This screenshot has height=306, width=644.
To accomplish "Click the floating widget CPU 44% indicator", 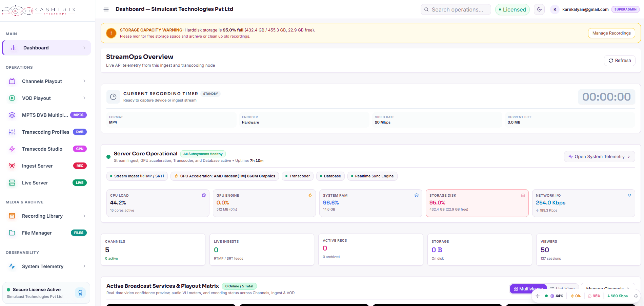I will point(557,296).
